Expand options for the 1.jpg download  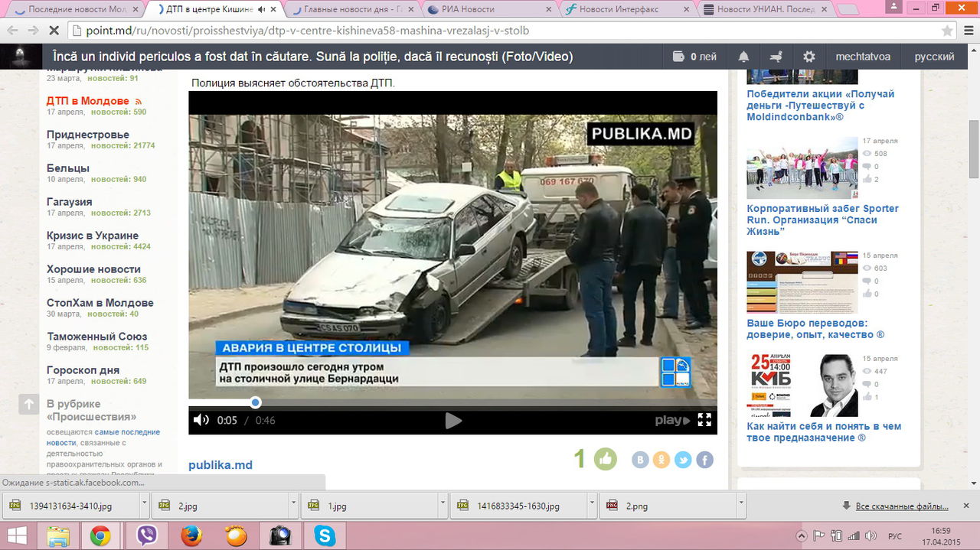pyautogui.click(x=443, y=506)
